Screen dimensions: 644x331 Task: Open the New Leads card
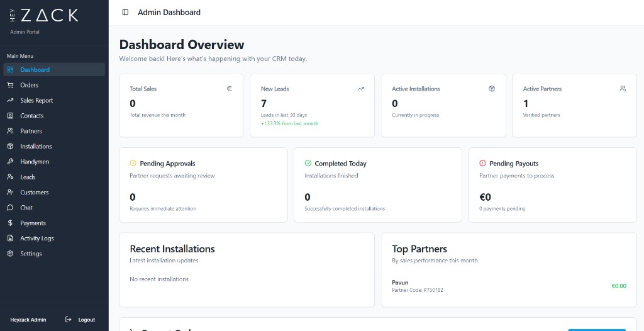[312, 105]
